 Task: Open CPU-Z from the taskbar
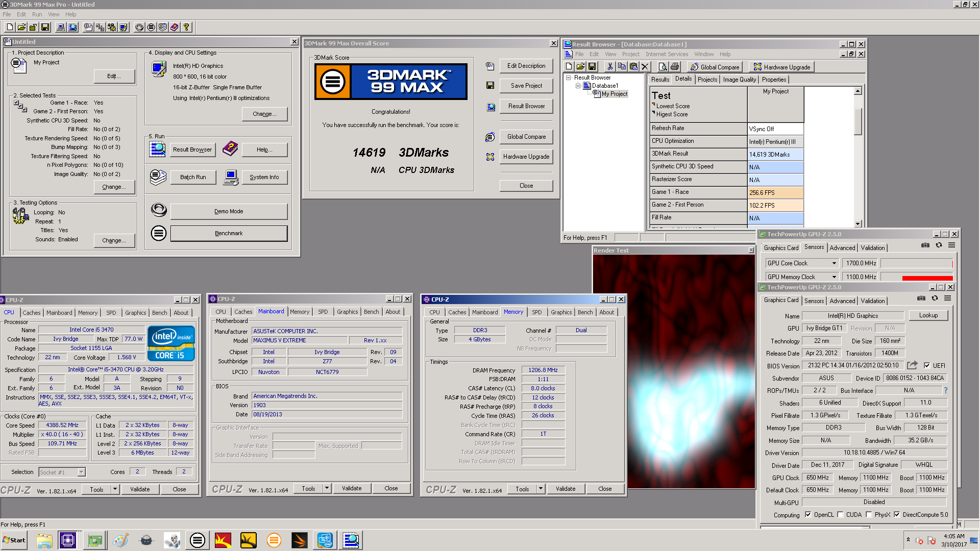point(67,540)
